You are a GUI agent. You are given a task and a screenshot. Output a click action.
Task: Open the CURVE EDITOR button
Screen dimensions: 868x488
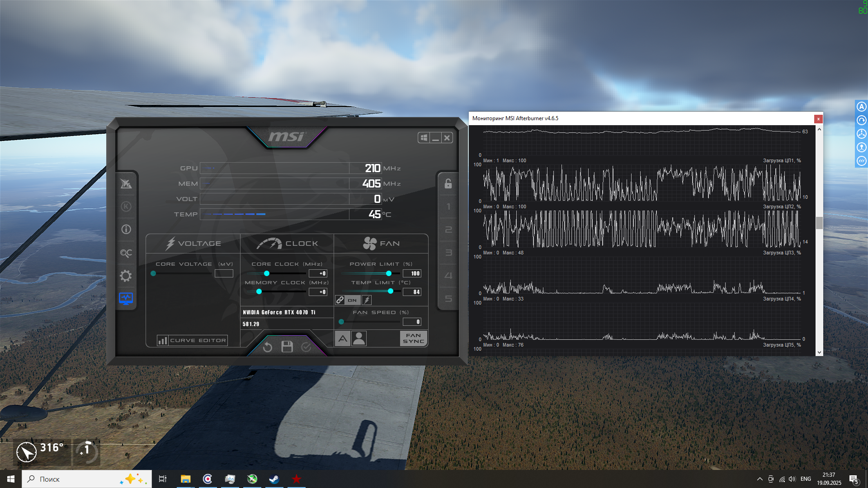(192, 340)
